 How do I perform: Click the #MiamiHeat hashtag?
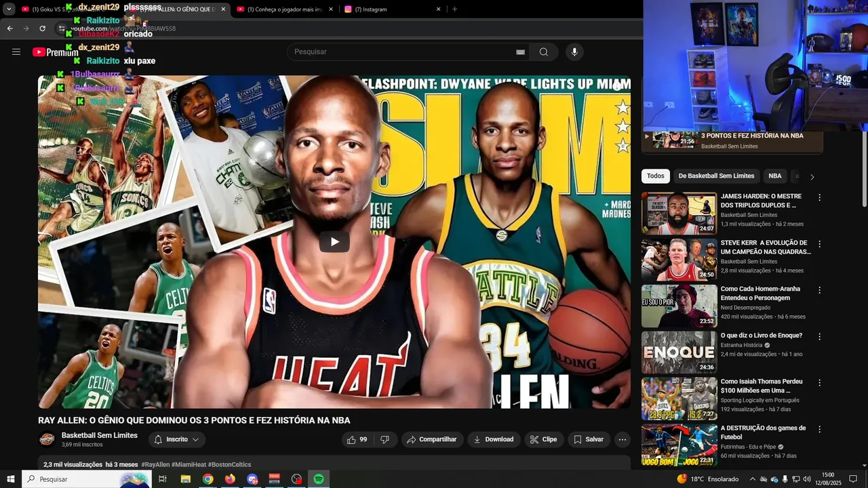coord(189,464)
